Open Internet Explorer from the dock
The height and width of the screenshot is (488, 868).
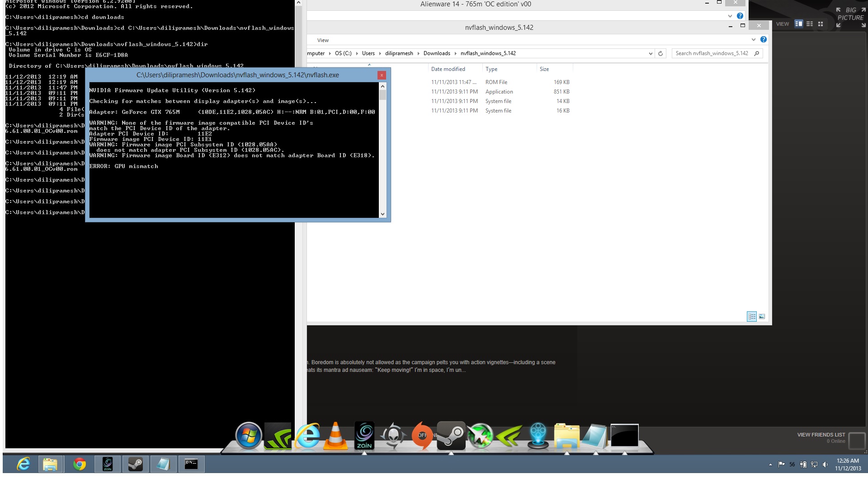(x=307, y=436)
